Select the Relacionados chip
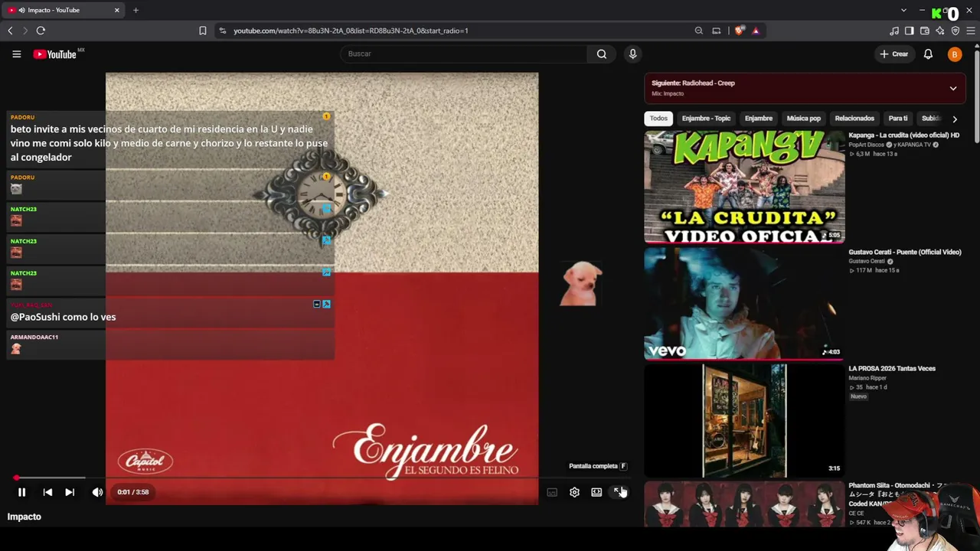980x551 pixels. pyautogui.click(x=854, y=119)
